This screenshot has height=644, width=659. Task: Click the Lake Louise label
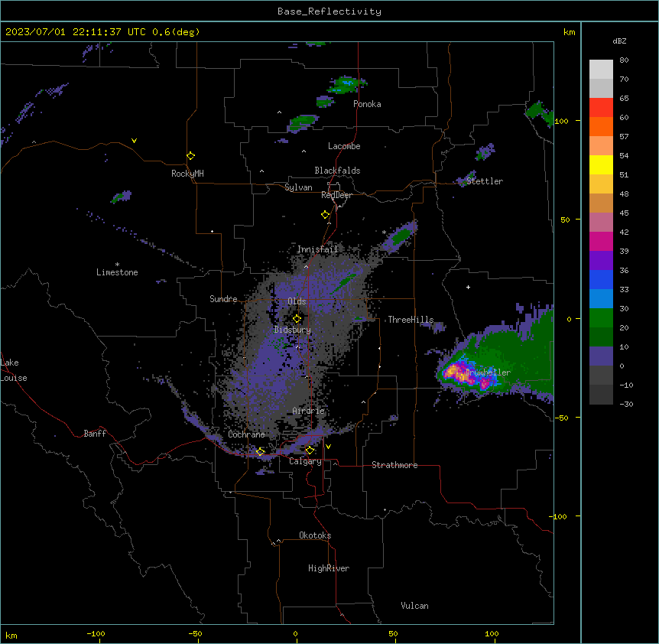(x=14, y=370)
